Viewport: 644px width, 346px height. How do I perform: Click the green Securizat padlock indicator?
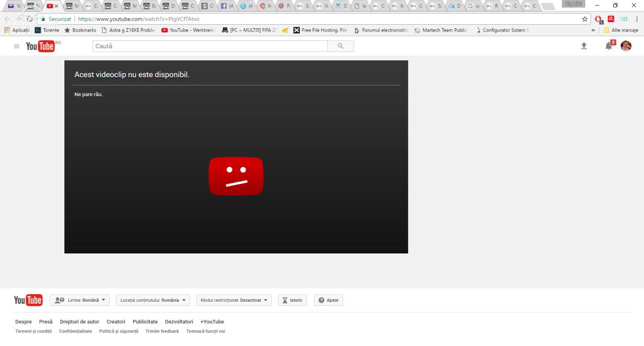click(x=57, y=19)
